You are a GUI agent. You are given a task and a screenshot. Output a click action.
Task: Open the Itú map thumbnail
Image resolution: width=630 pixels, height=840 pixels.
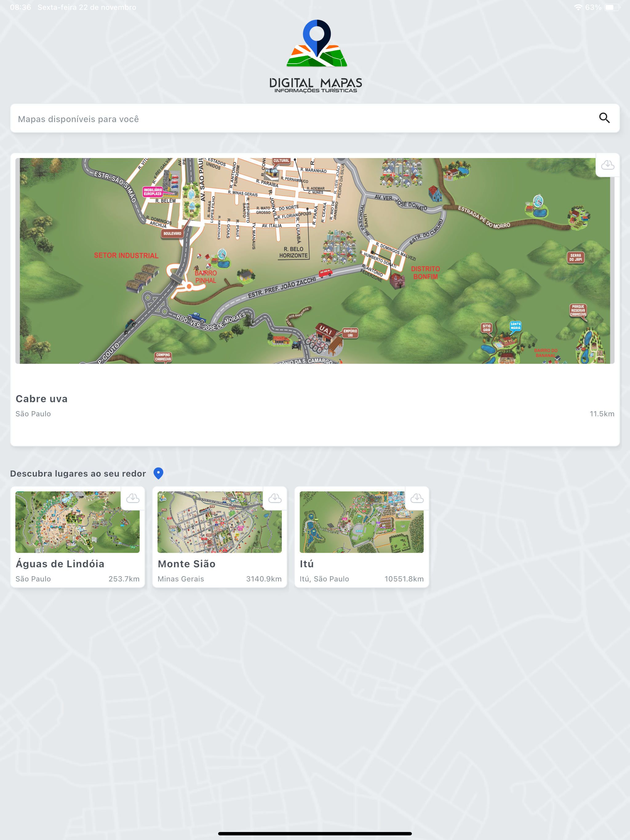point(361,522)
